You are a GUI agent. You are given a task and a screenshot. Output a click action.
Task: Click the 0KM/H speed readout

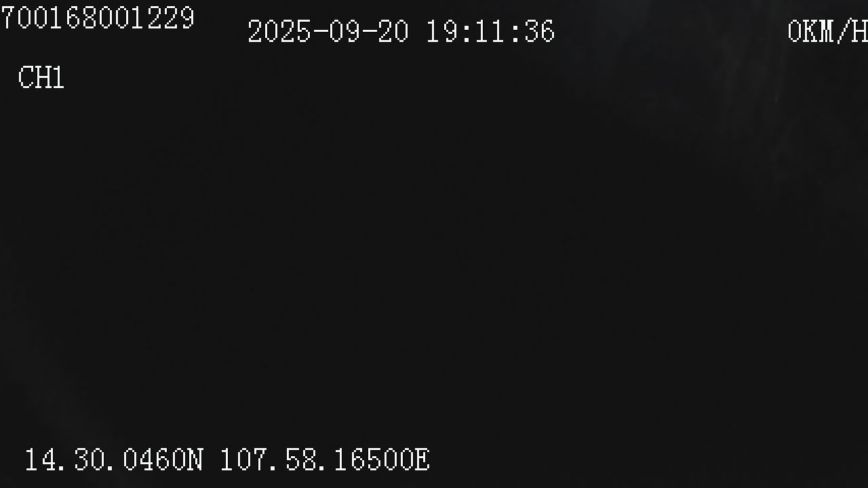827,32
